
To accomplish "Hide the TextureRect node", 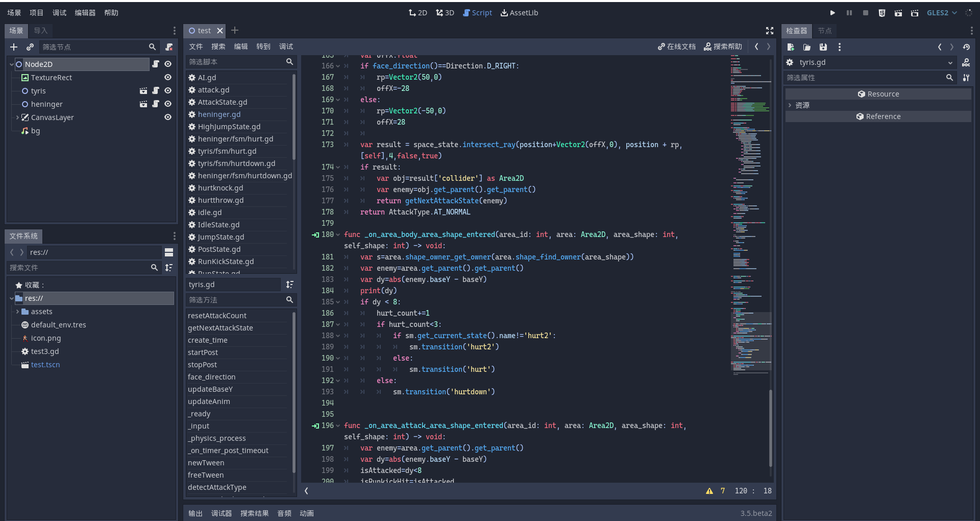I will pos(167,78).
